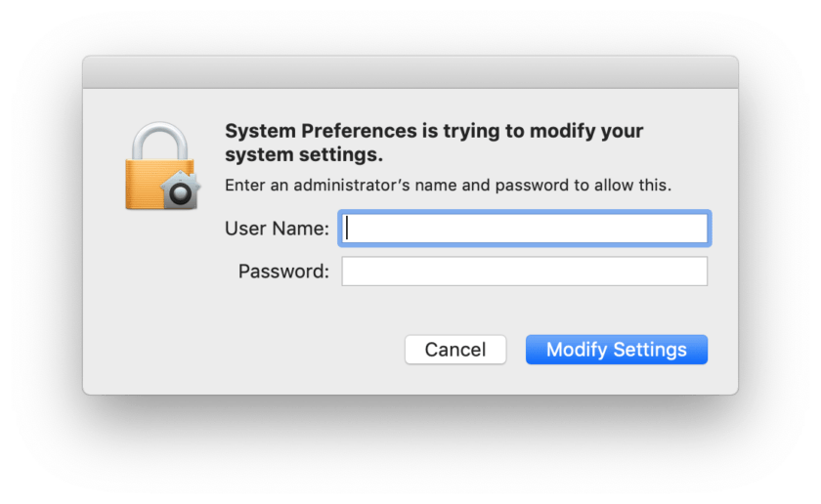Place cursor at start of User Name field
Image resolution: width=821 pixels, height=504 pixels.
pos(348,229)
